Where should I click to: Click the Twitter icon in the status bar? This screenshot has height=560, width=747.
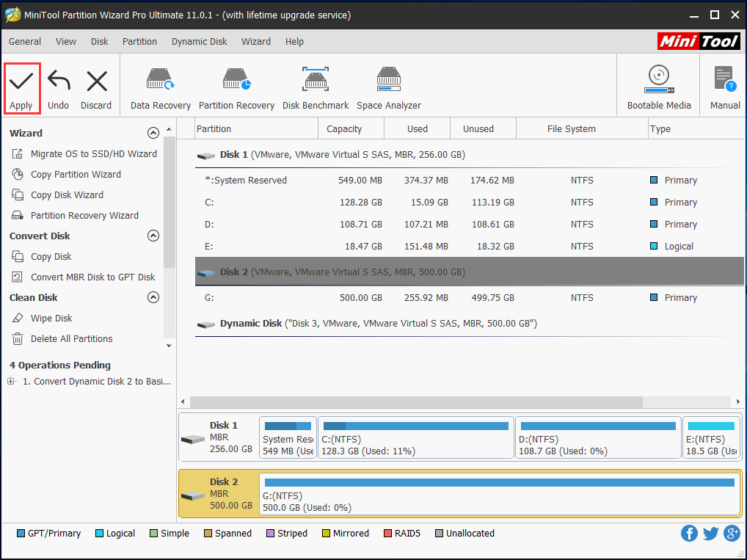coord(710,533)
